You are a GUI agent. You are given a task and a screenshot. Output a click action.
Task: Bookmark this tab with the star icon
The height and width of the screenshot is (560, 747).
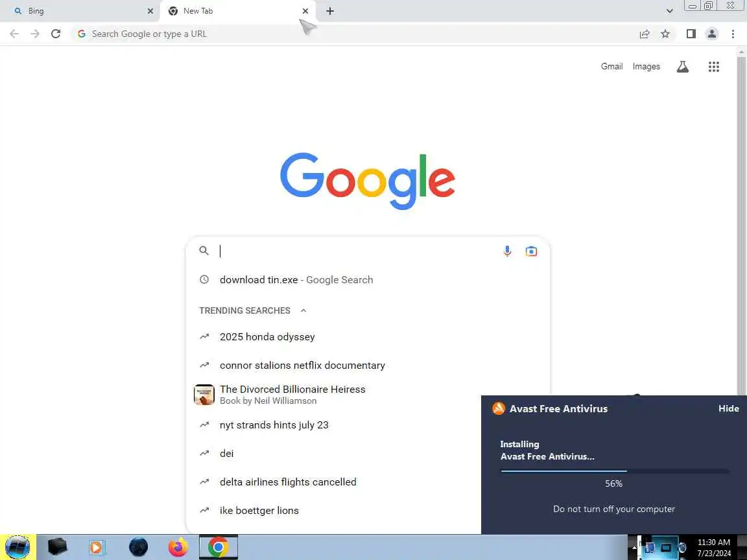click(665, 34)
